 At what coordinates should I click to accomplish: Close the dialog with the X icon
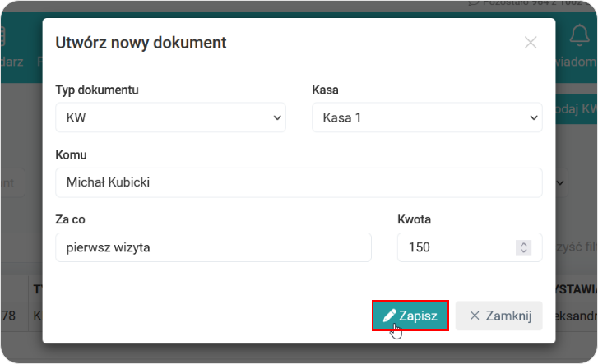click(531, 43)
